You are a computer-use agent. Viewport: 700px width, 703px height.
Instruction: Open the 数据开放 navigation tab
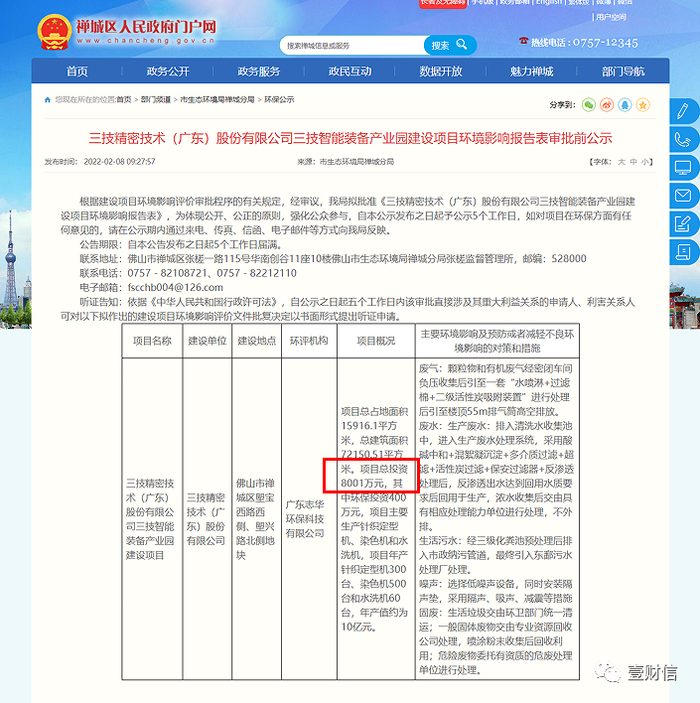point(441,71)
